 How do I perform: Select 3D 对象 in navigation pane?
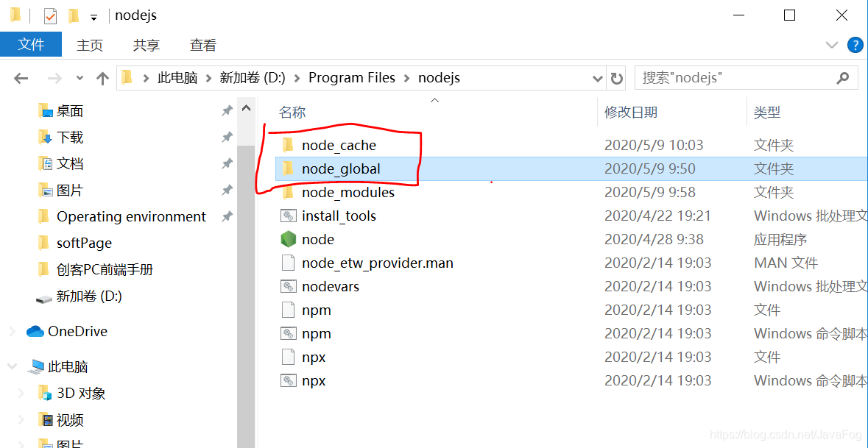point(81,394)
